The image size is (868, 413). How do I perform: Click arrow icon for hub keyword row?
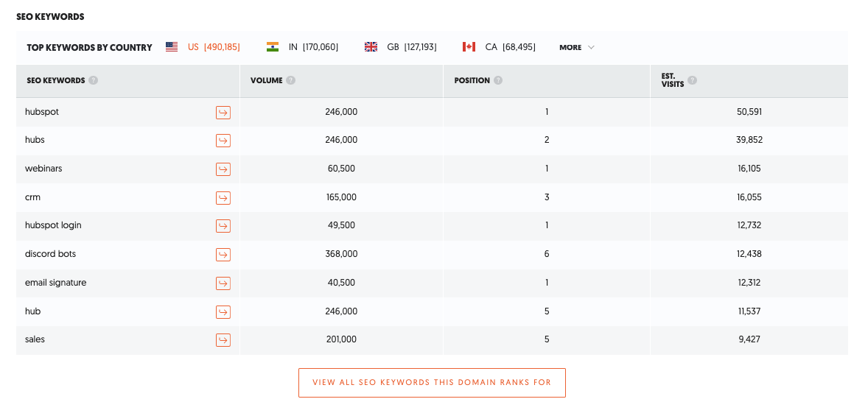click(x=223, y=312)
